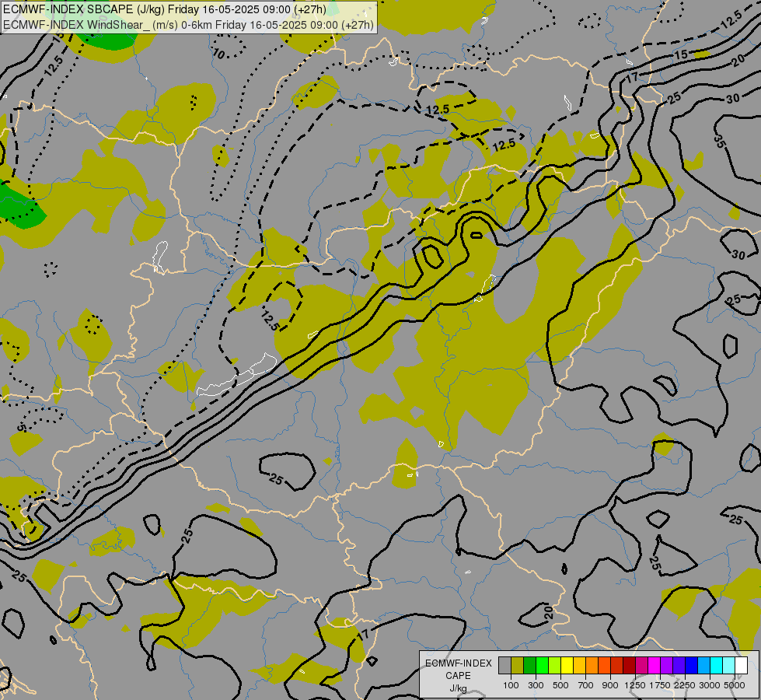This screenshot has width=761, height=700.
Task: Click the grey swatch in the CAPE legend
Action: [x=504, y=665]
